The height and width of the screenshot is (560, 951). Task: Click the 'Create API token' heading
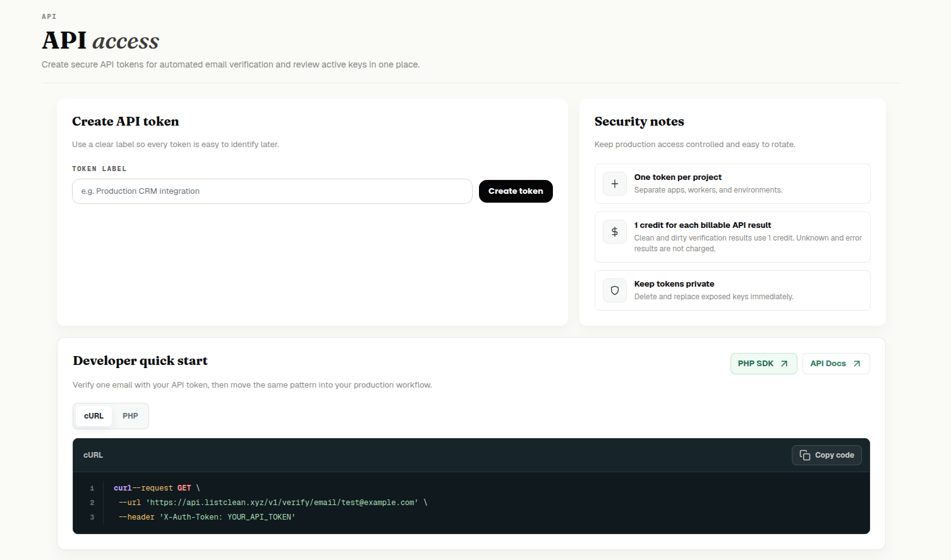click(x=125, y=121)
